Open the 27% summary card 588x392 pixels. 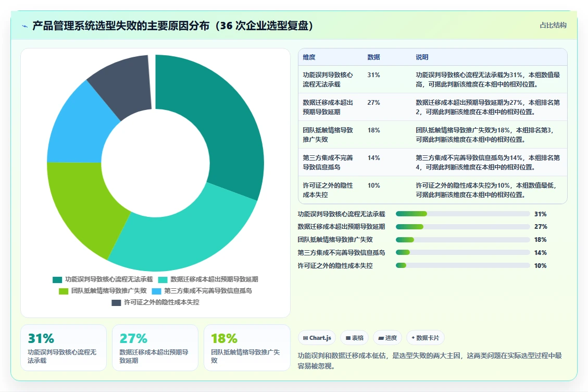coord(155,348)
